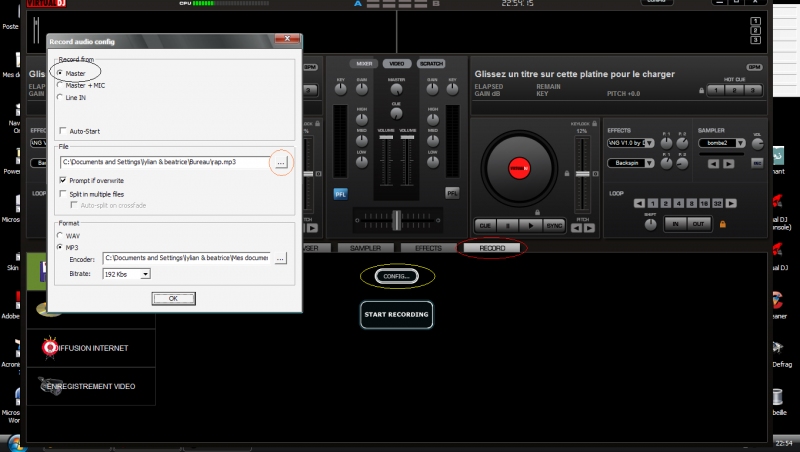Click the Diffusion Internet broadcast icon
The width and height of the screenshot is (800, 452).
[x=47, y=346]
